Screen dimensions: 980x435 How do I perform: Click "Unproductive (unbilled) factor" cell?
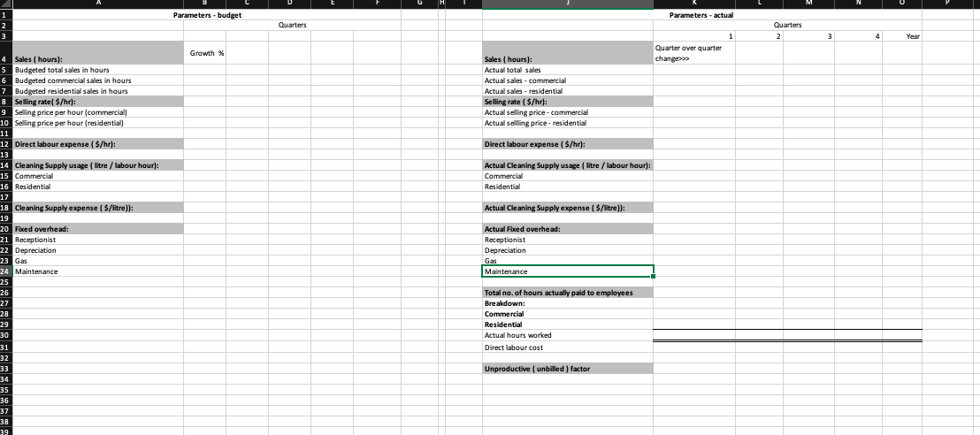pyautogui.click(x=568, y=369)
